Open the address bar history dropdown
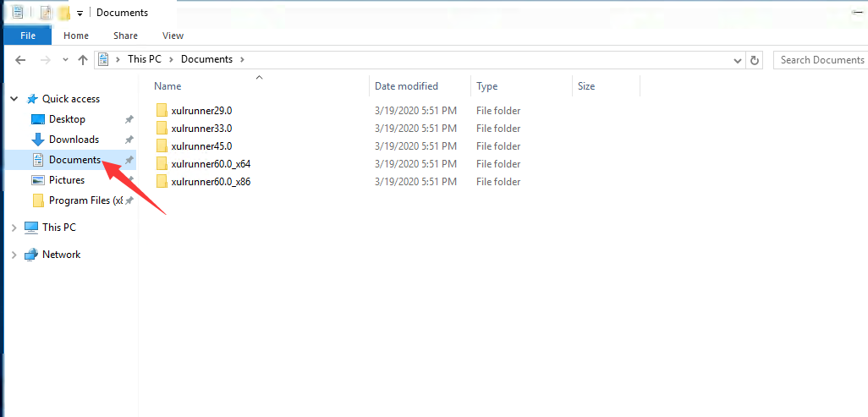 pyautogui.click(x=738, y=60)
